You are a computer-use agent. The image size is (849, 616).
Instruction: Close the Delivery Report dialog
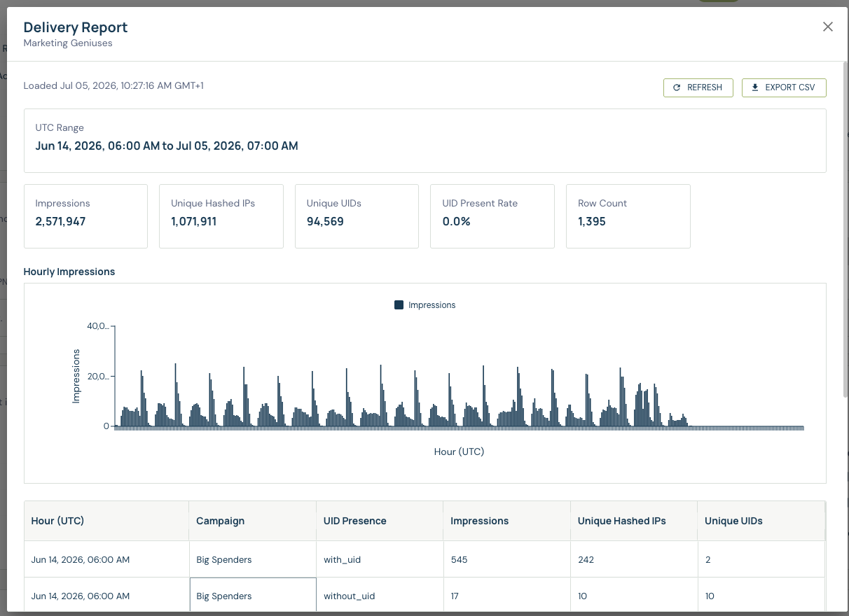(x=827, y=27)
